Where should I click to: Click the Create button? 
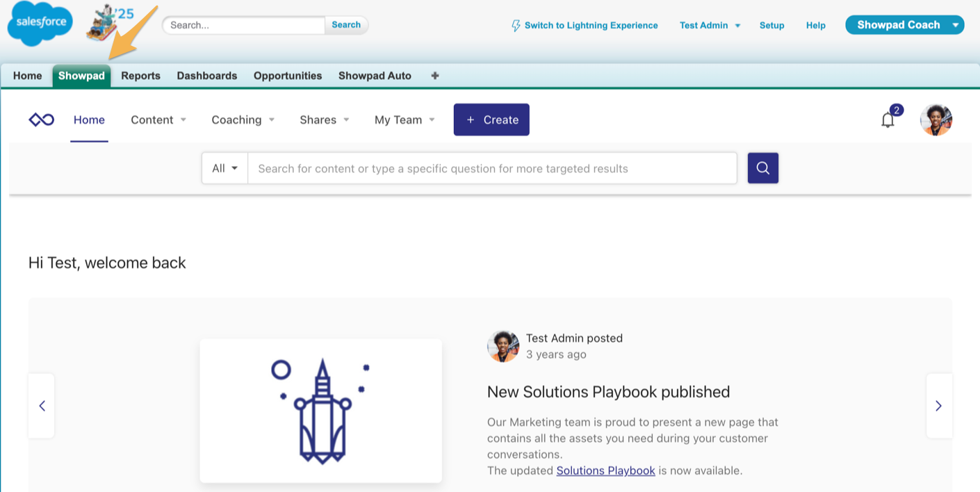[x=491, y=120]
